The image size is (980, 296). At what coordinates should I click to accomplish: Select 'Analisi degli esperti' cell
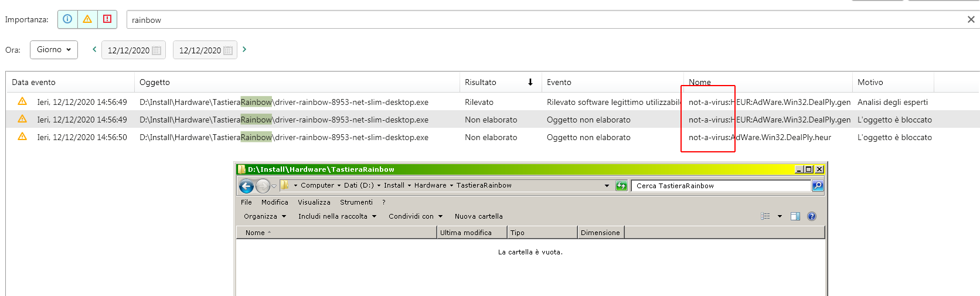click(893, 102)
